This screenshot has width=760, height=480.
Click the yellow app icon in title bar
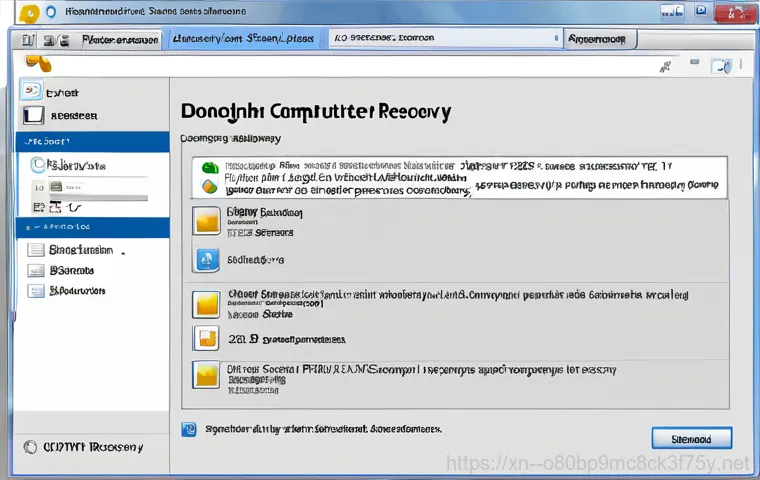(x=30, y=13)
